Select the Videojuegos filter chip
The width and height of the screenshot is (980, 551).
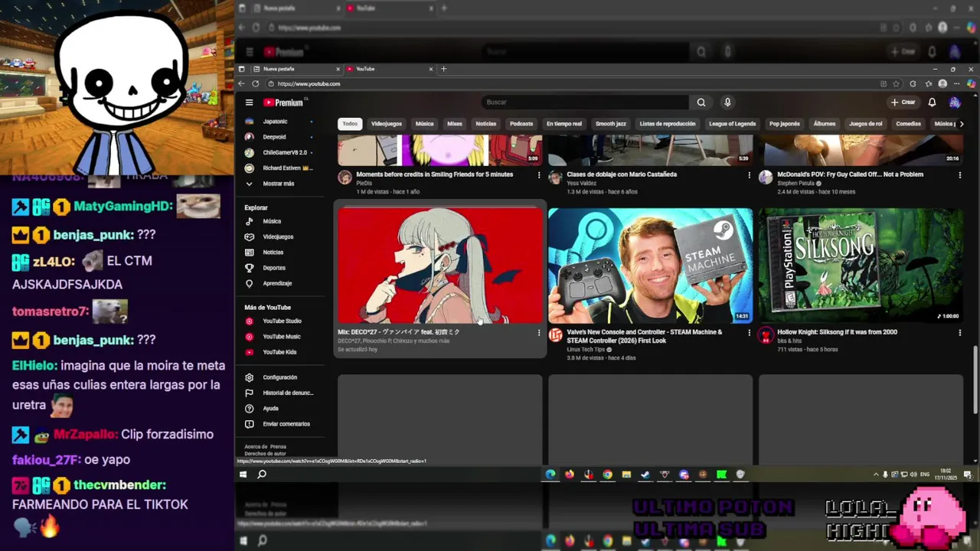[x=387, y=124]
